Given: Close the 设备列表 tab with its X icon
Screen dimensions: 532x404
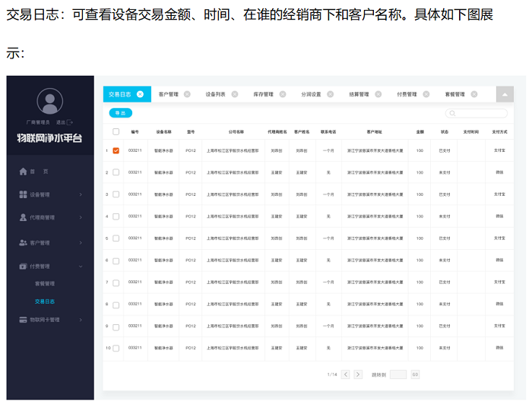Looking at the screenshot, I should pyautogui.click(x=235, y=94).
